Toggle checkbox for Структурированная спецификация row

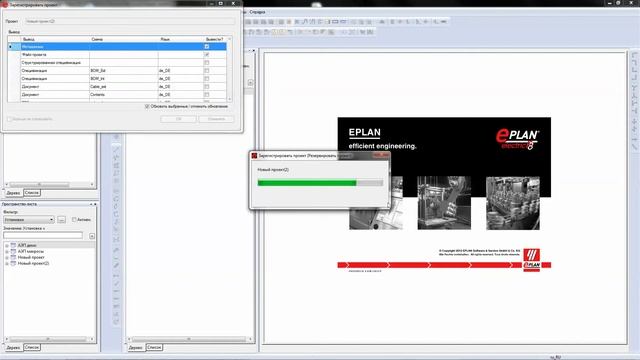tap(207, 62)
